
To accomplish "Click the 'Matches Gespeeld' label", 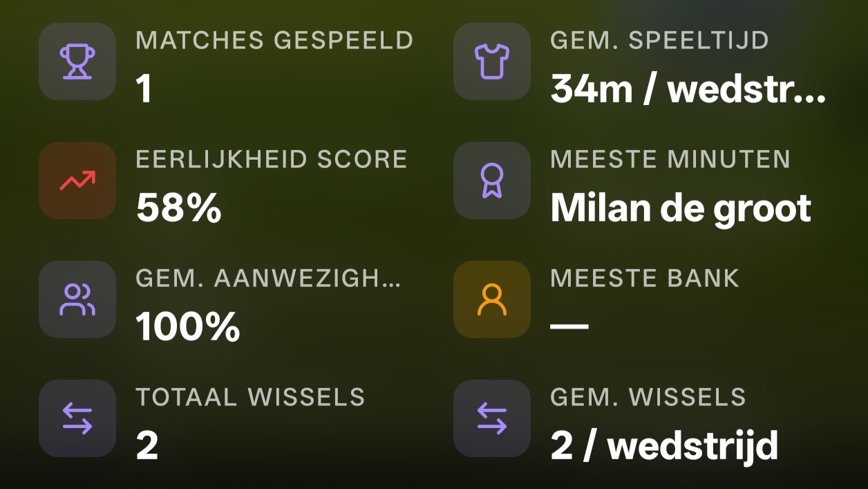I will (274, 40).
